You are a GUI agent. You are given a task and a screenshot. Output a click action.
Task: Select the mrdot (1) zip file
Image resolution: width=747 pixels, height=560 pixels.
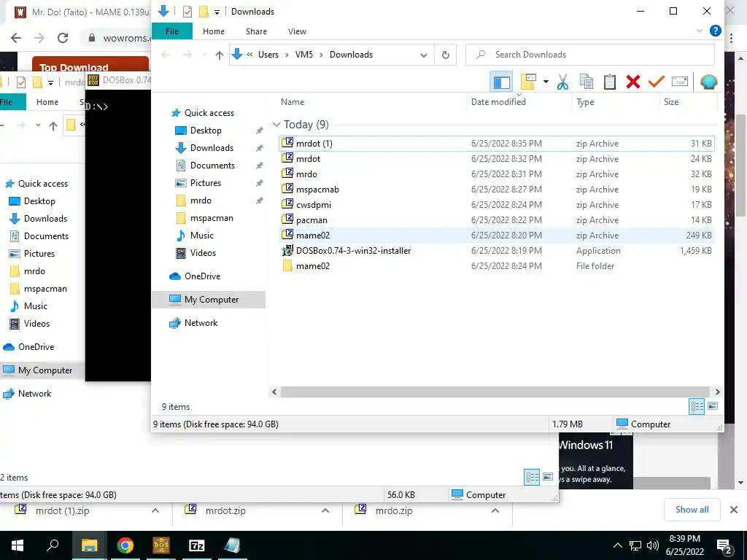[496, 144]
